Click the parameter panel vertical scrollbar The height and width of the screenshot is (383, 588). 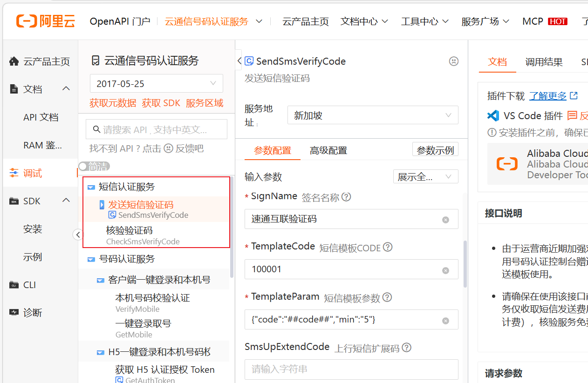click(x=465, y=264)
